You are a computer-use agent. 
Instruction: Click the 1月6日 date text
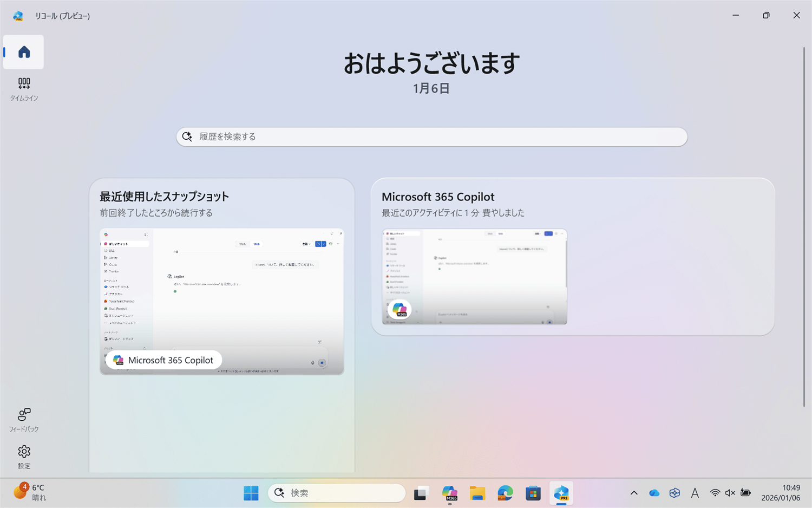point(431,88)
